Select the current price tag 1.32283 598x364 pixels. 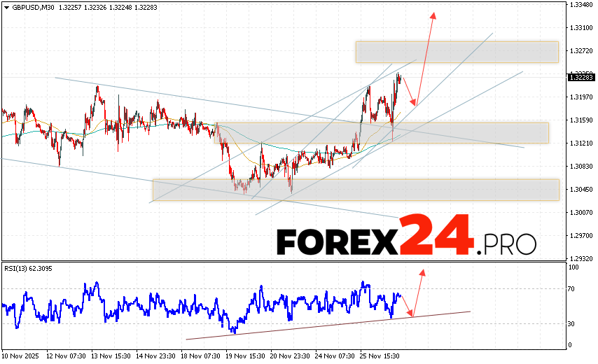coord(583,78)
